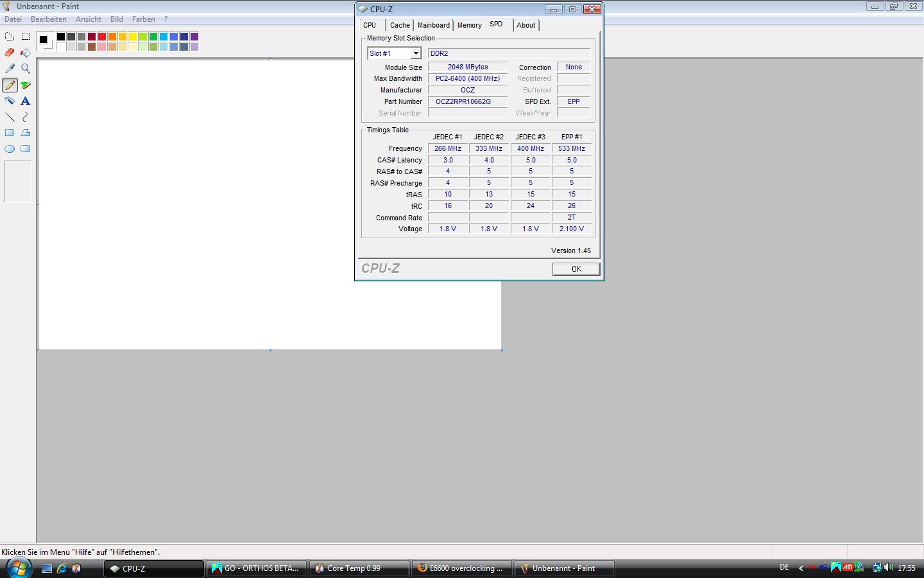Open the Farben menu in Paint
Screen dimensions: 924x578
[x=144, y=19]
